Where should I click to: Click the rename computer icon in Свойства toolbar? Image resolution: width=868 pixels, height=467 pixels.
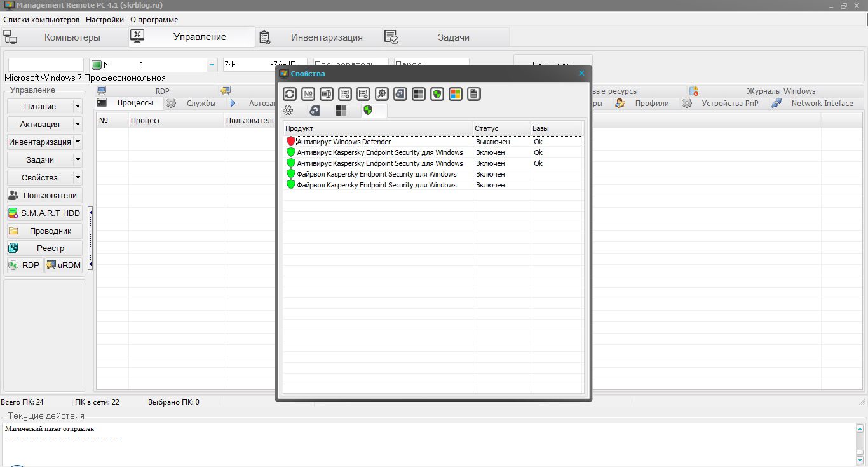pos(327,94)
